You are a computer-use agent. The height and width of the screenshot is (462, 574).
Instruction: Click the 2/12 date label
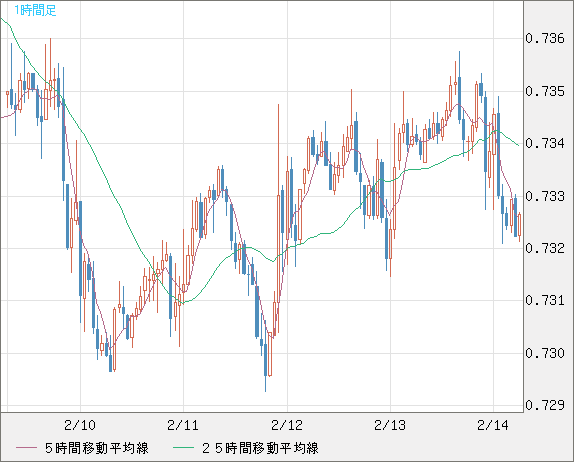pyautogui.click(x=287, y=425)
